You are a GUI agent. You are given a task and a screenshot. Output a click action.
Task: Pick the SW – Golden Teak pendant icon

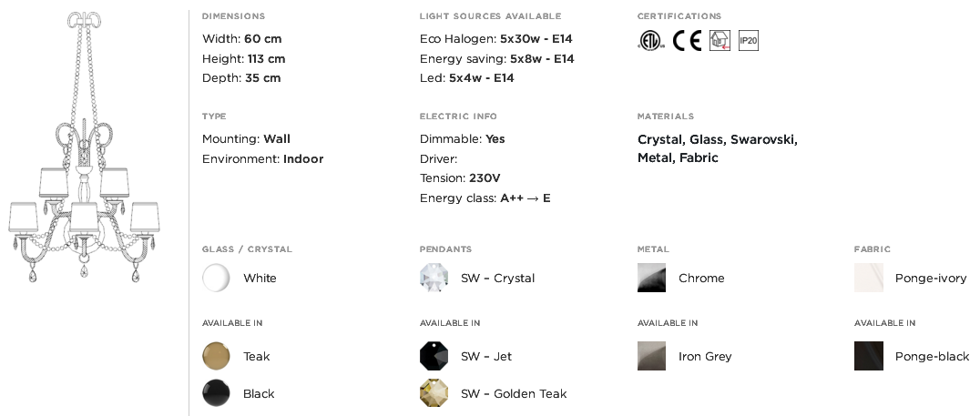pyautogui.click(x=434, y=393)
